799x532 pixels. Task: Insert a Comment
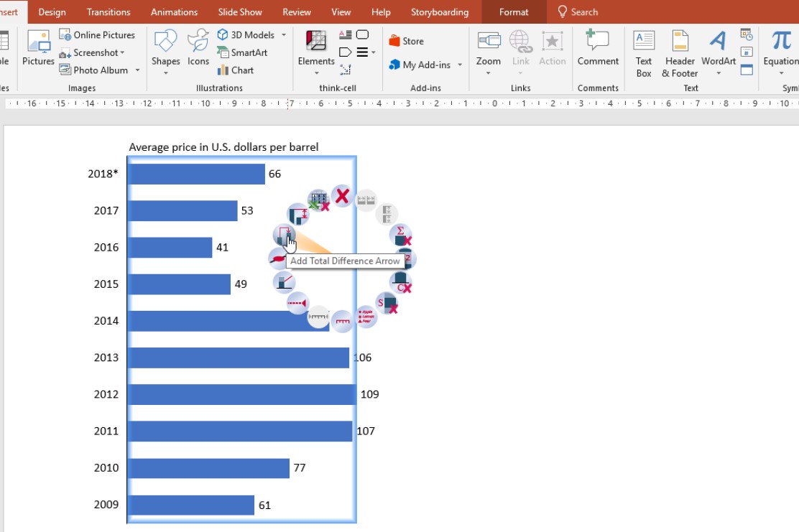pyautogui.click(x=598, y=48)
